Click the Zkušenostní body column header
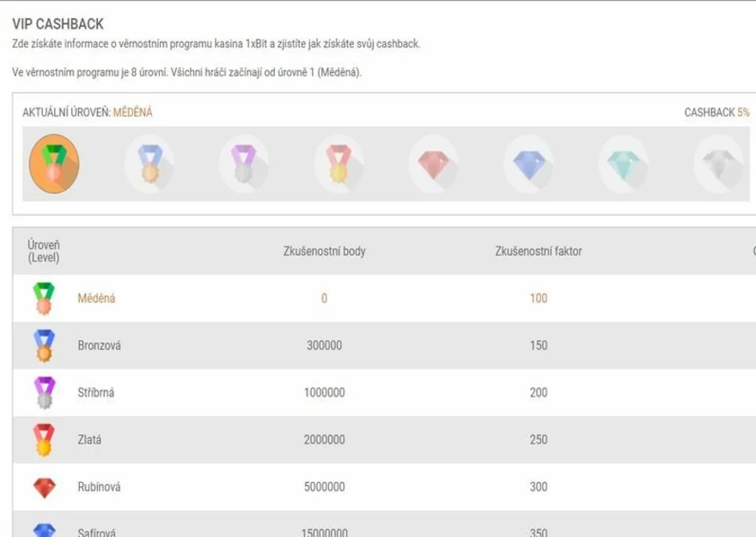Viewport: 756px width, 537px height. pyautogui.click(x=324, y=252)
